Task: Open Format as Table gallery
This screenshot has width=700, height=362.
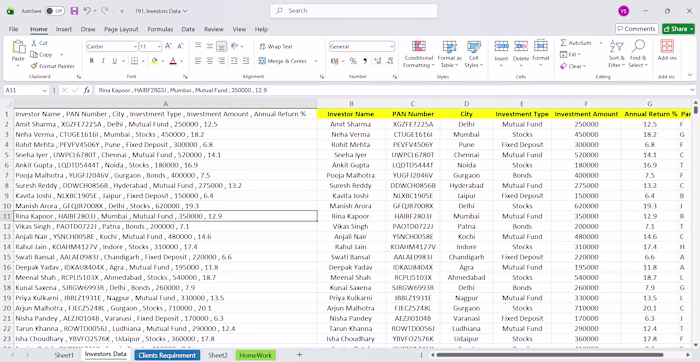Action: click(x=450, y=54)
